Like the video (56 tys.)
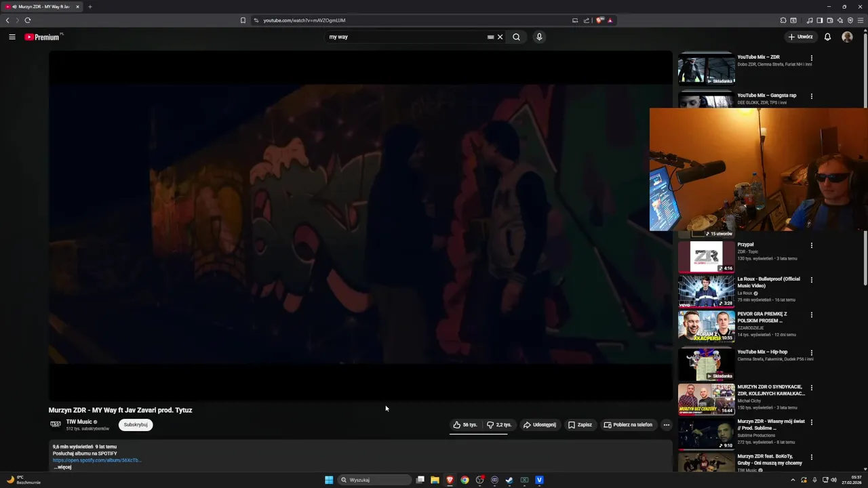Image resolution: width=868 pixels, height=488 pixels. (465, 425)
